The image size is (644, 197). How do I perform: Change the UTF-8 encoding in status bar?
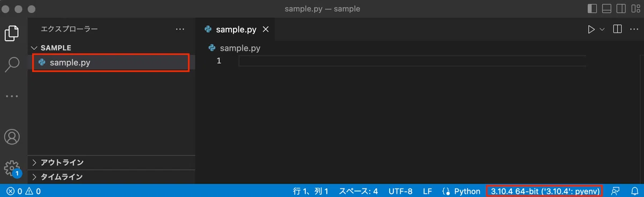pyautogui.click(x=401, y=191)
